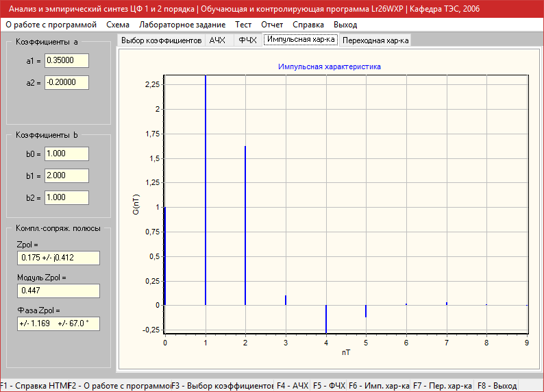Click 'F6 - Имп. хар-ка' status item
The height and width of the screenshot is (392, 544).
pyautogui.click(x=379, y=386)
